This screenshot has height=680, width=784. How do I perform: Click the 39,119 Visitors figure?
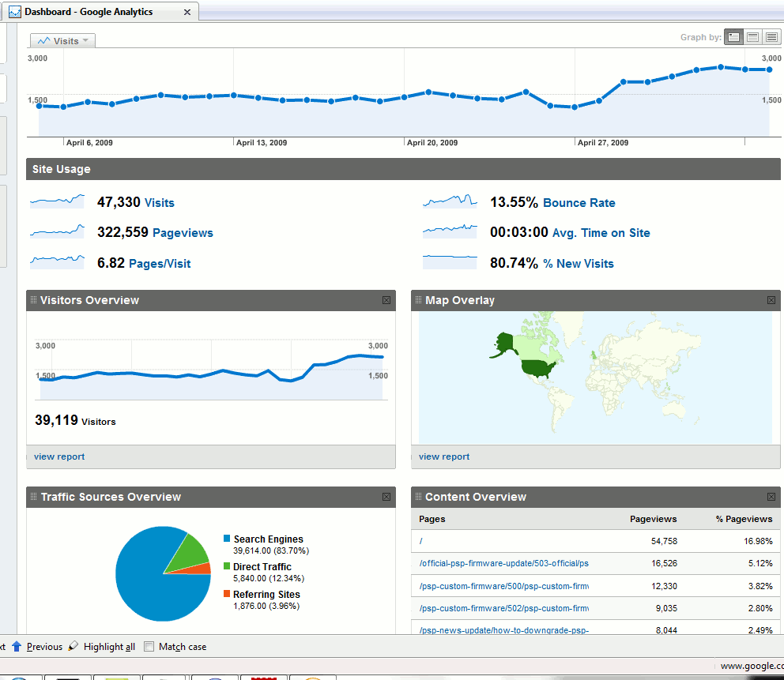75,420
